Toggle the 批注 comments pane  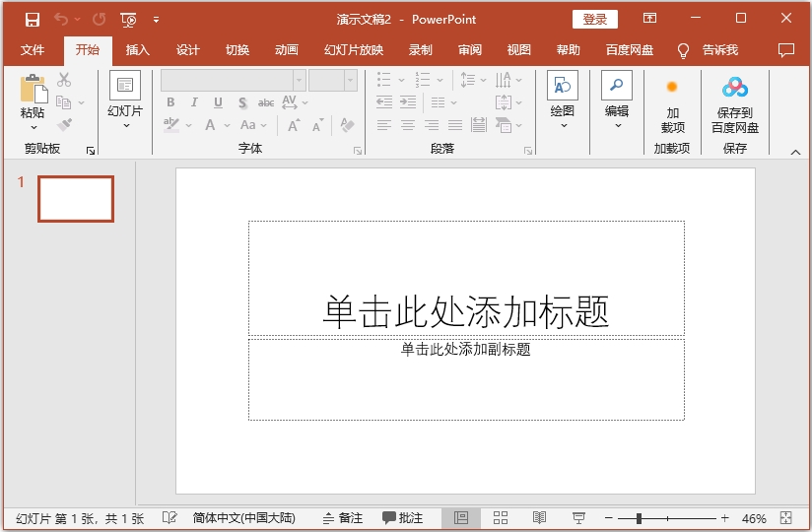[402, 518]
